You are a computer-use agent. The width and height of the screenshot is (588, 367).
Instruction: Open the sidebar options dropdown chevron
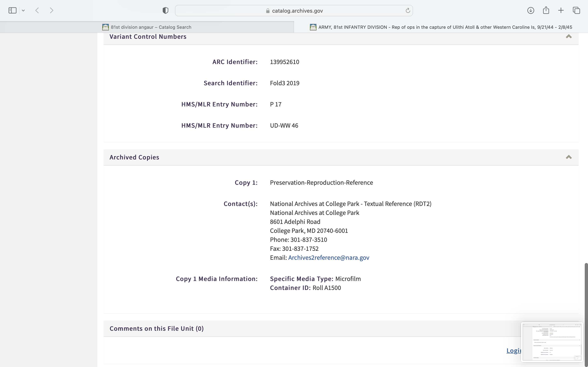pyautogui.click(x=23, y=10)
